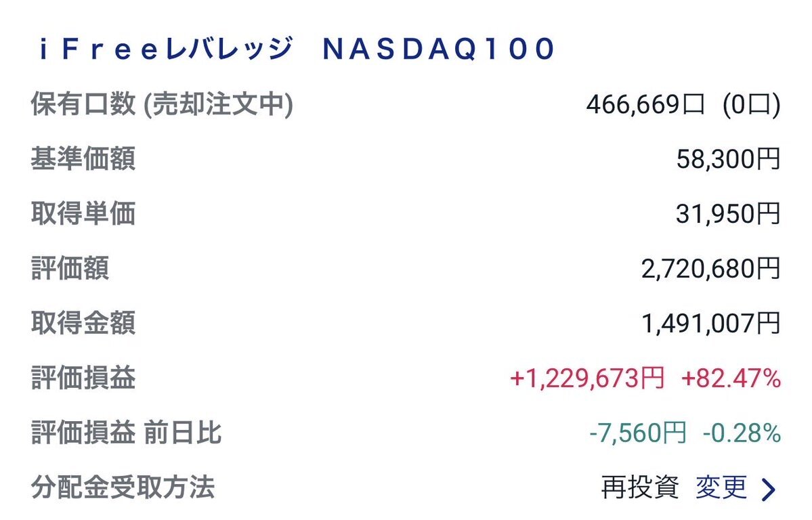Screen dimensions: 812x520
Task: Tap the 変更 link
Action: coord(721,487)
